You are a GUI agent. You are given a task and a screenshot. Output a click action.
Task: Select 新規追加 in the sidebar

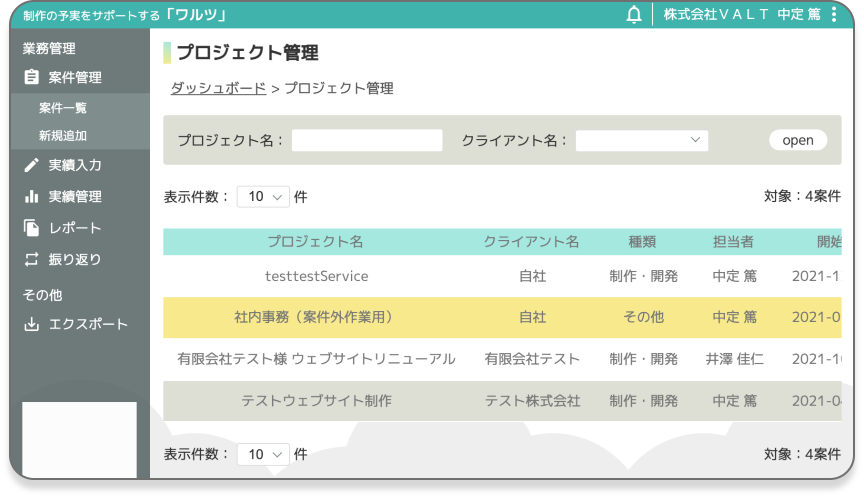click(63, 136)
